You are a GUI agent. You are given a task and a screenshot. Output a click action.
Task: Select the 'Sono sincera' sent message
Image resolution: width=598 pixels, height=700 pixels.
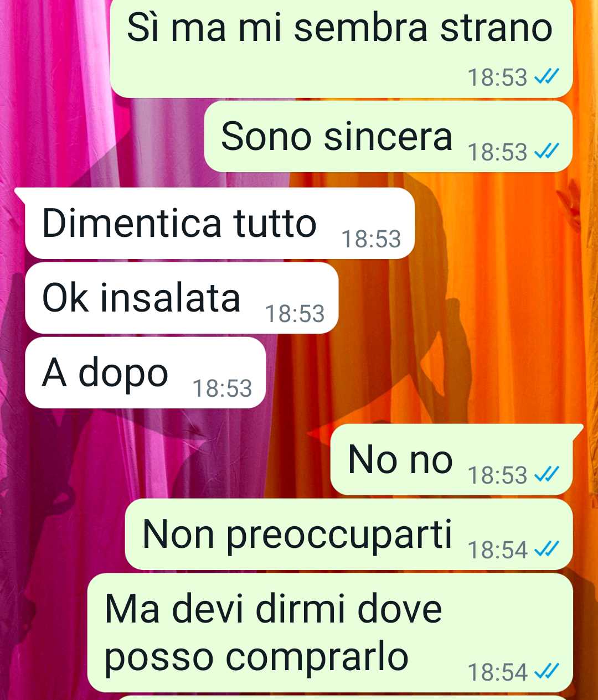(x=388, y=136)
